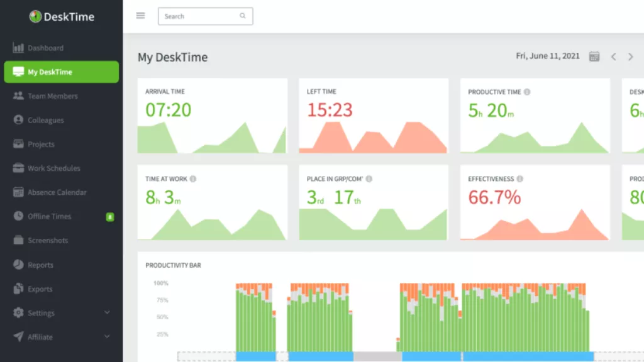Click the Fri, June 11, 2021 date
This screenshot has height=362, width=644.
coord(548,56)
